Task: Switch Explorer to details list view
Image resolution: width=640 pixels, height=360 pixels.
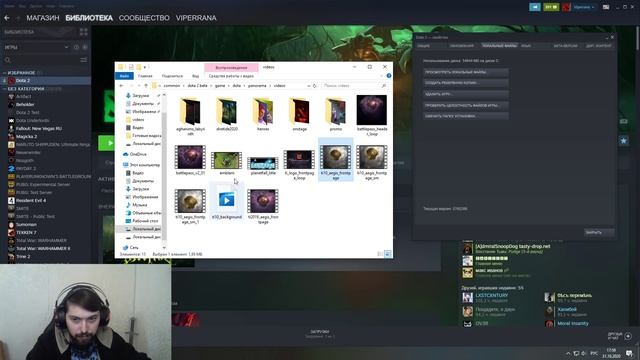Action: [380, 254]
